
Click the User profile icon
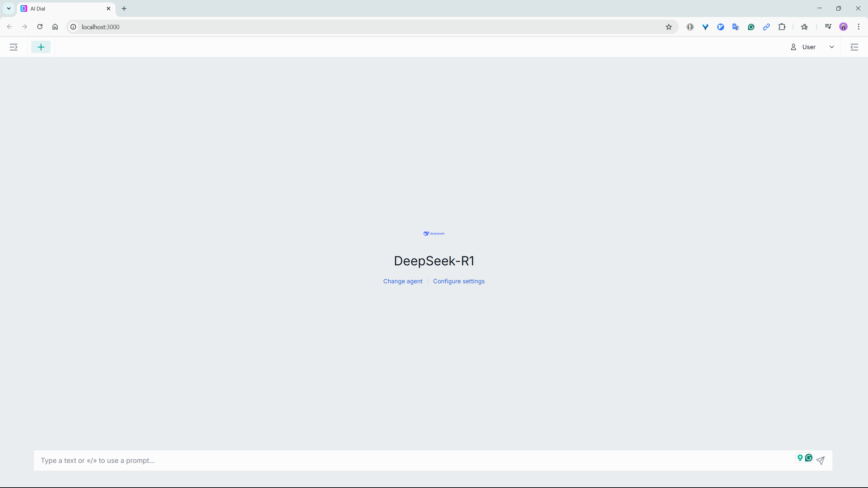tap(793, 47)
